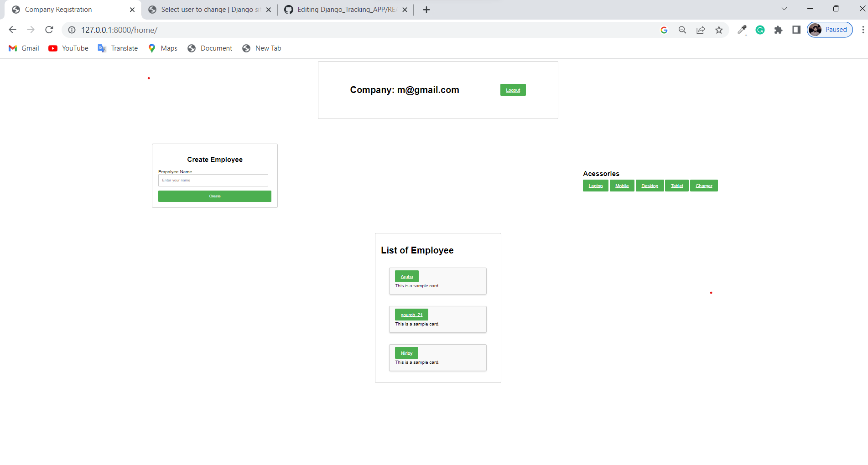Screen dimensions: 868x465
Task: Open the Maps bookmark
Action: pos(162,48)
